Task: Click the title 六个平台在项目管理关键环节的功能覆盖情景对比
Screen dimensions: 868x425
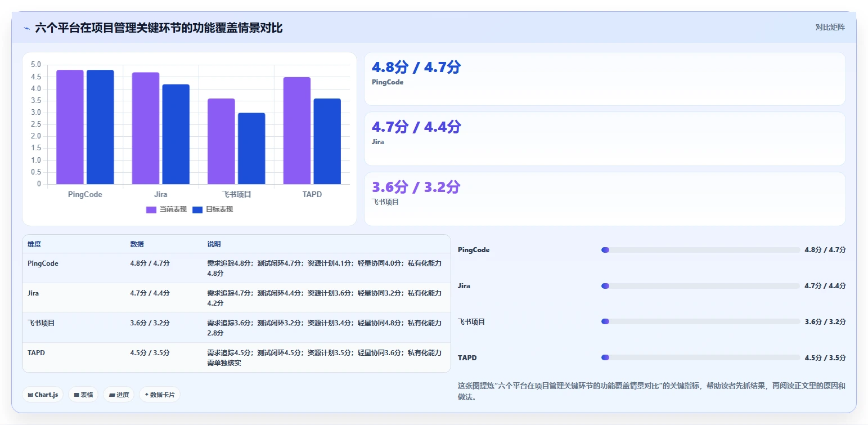Action: (159, 28)
